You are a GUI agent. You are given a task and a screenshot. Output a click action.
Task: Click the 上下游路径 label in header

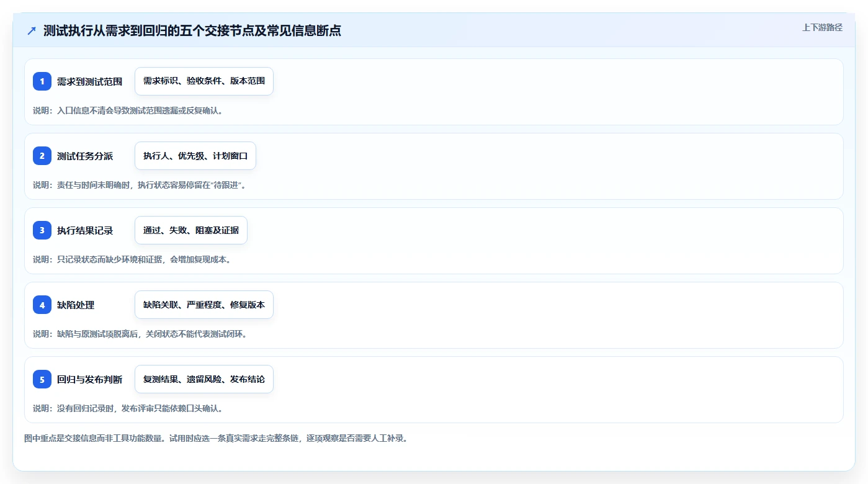point(822,27)
